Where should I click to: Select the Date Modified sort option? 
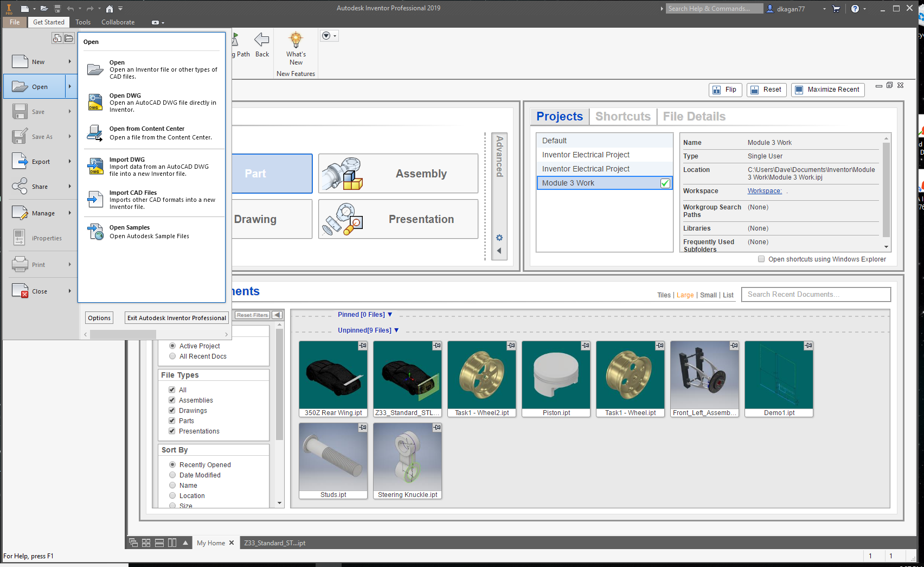tap(172, 475)
